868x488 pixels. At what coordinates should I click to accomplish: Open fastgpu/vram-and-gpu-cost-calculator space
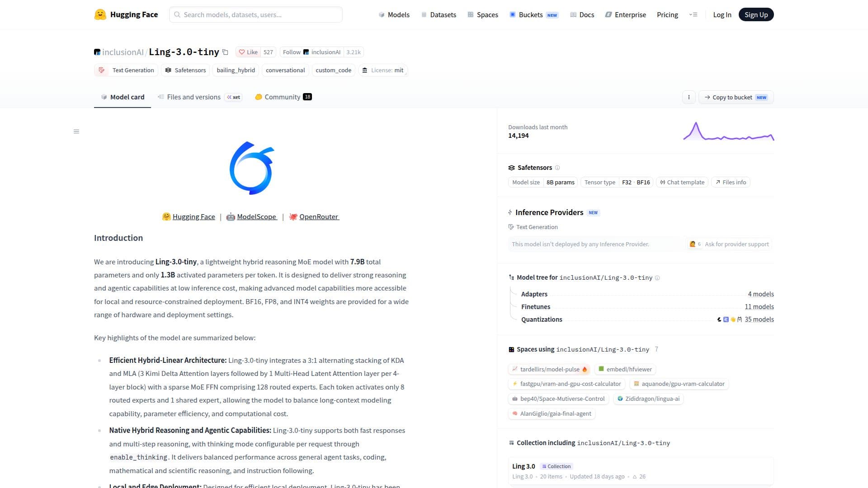click(566, 384)
